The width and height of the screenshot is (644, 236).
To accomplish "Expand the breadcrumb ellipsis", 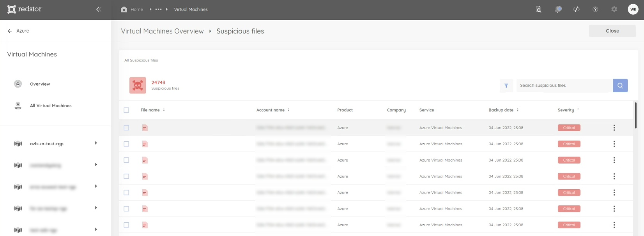I will click(x=158, y=9).
